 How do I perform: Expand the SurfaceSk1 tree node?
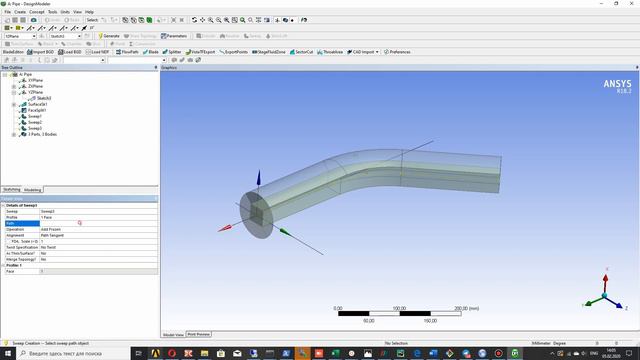[x=14, y=104]
